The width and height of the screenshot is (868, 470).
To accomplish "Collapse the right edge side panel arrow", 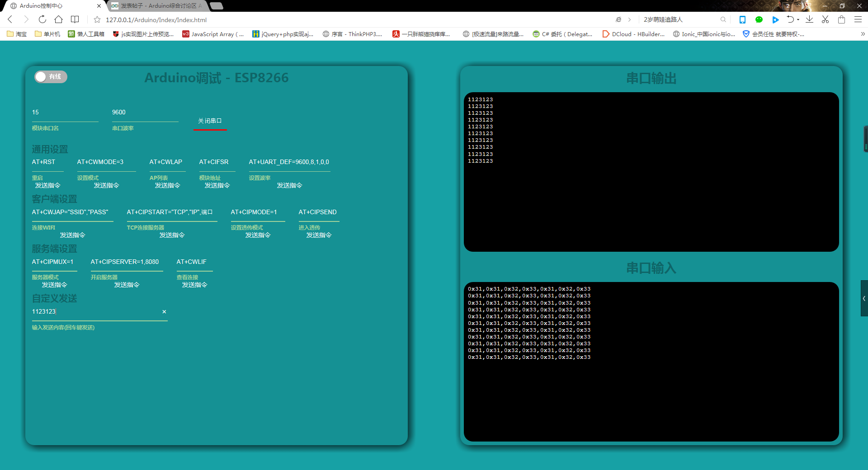I will pyautogui.click(x=863, y=298).
